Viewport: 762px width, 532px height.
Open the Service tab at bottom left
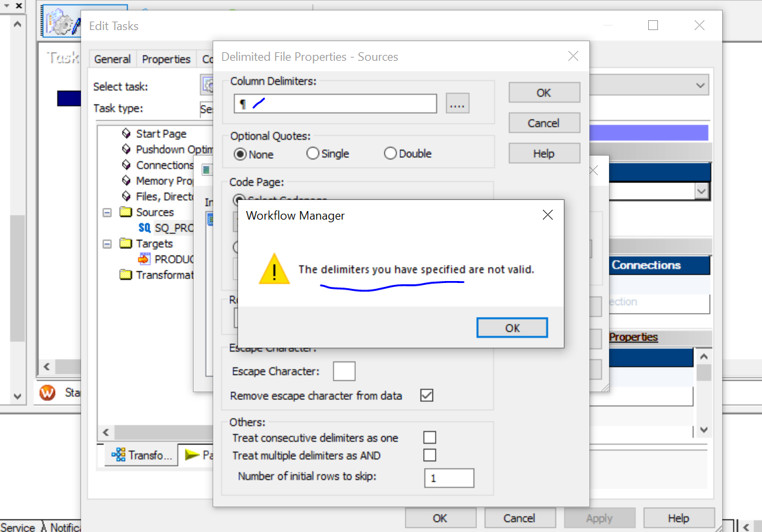(x=18, y=527)
